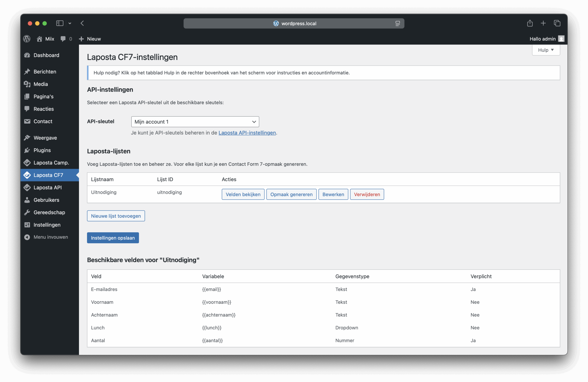Click Opmaak genereren for Uitnodiging
The height and width of the screenshot is (382, 588).
point(291,194)
